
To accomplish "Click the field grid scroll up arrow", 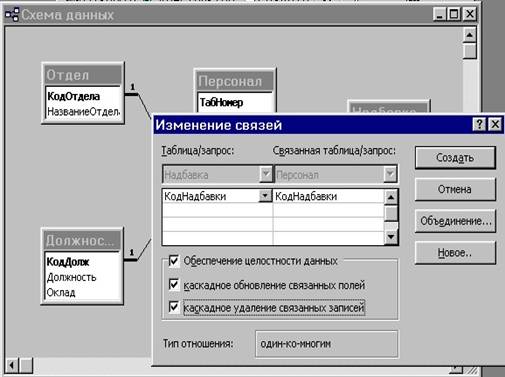I will 391,197.
